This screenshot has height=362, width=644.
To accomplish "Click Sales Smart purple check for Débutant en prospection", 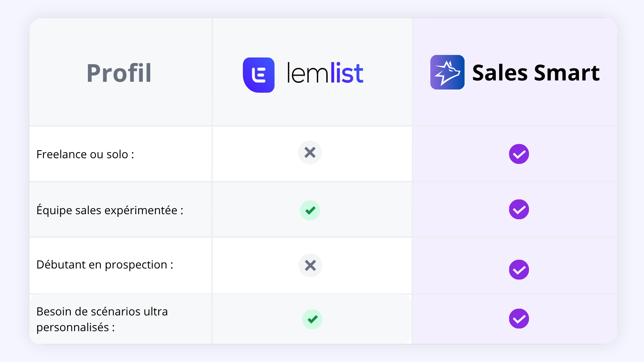I will pyautogui.click(x=519, y=270).
